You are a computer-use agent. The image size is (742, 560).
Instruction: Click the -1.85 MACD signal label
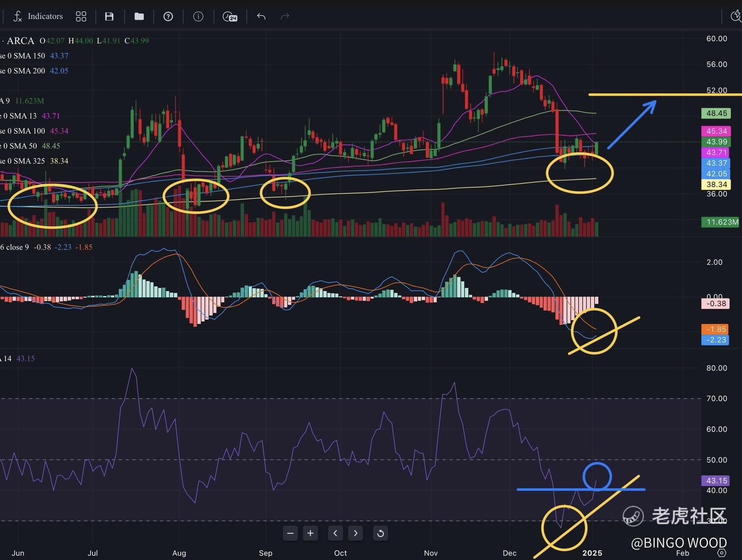pos(715,329)
